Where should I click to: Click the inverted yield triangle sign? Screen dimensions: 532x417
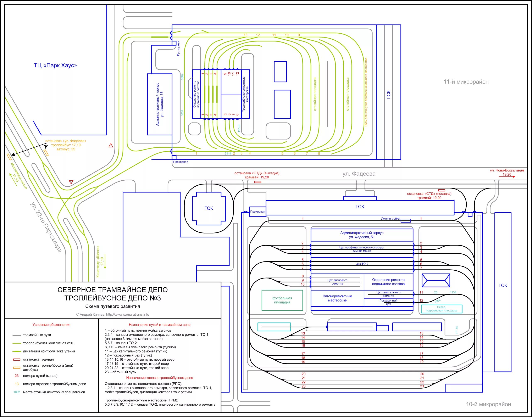pyautogui.click(x=71, y=182)
